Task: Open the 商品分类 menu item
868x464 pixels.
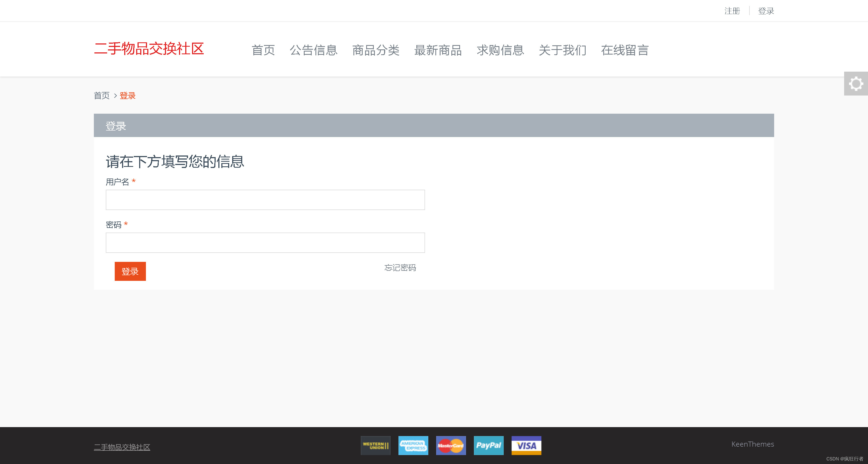Action: [x=376, y=50]
